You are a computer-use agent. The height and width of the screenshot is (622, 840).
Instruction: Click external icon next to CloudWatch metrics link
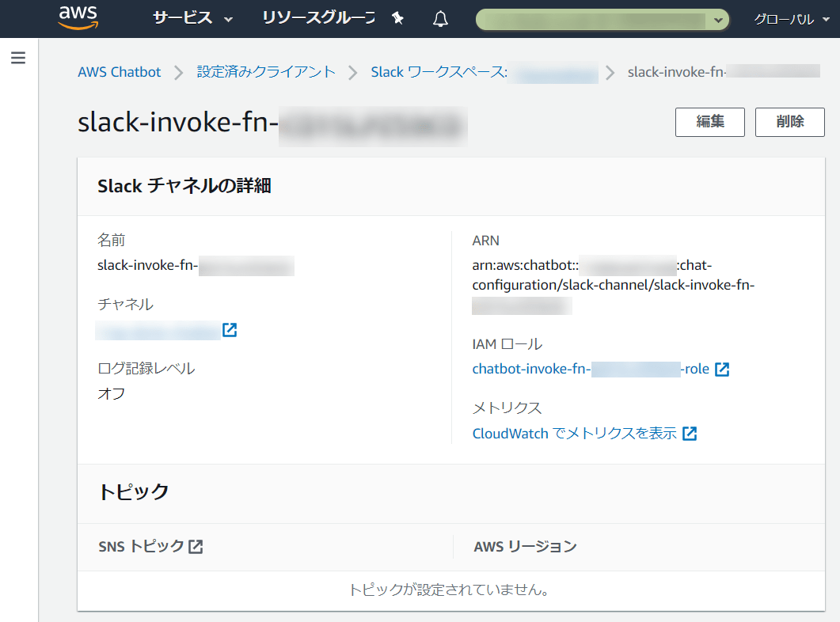[x=690, y=434]
